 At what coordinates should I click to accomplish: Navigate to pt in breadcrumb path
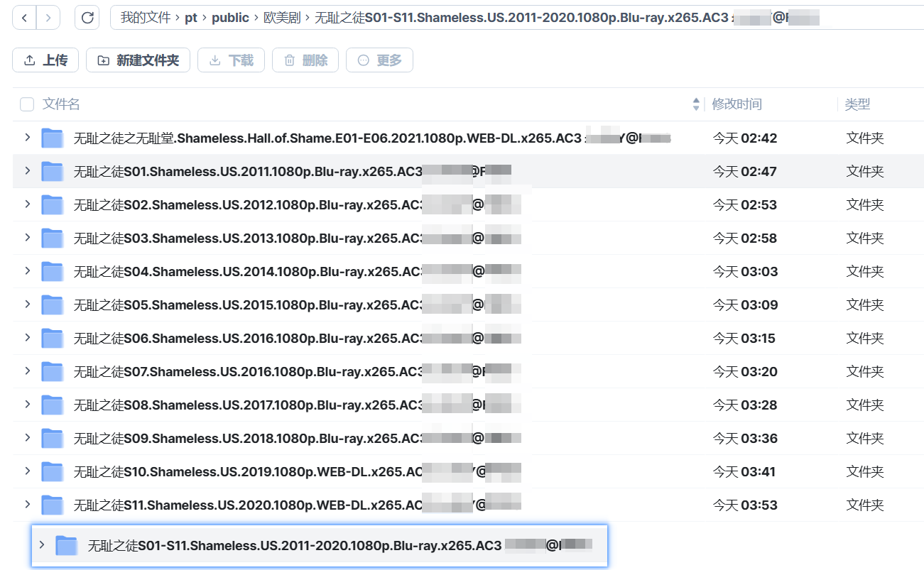tap(191, 18)
